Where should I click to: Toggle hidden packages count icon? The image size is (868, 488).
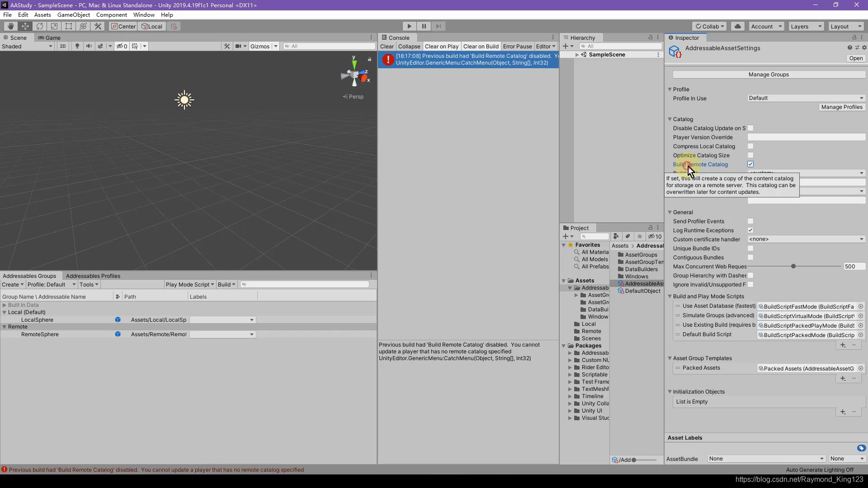655,236
